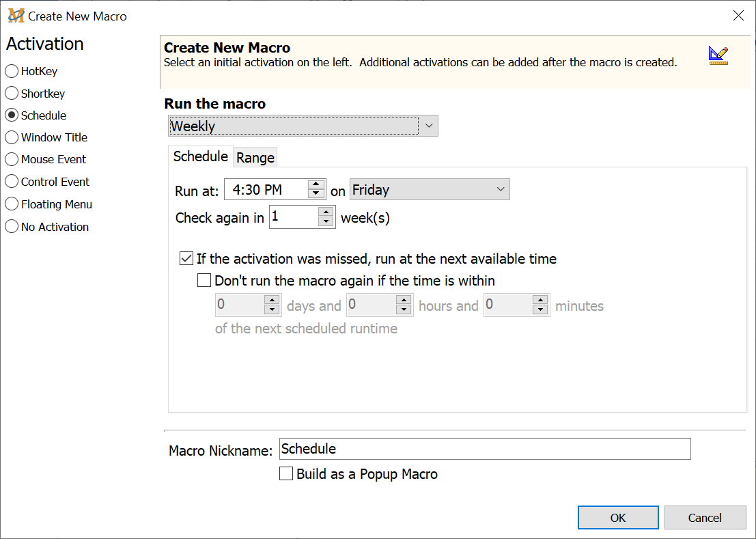
Task: Check Build as a Popup Macro
Action: (286, 473)
